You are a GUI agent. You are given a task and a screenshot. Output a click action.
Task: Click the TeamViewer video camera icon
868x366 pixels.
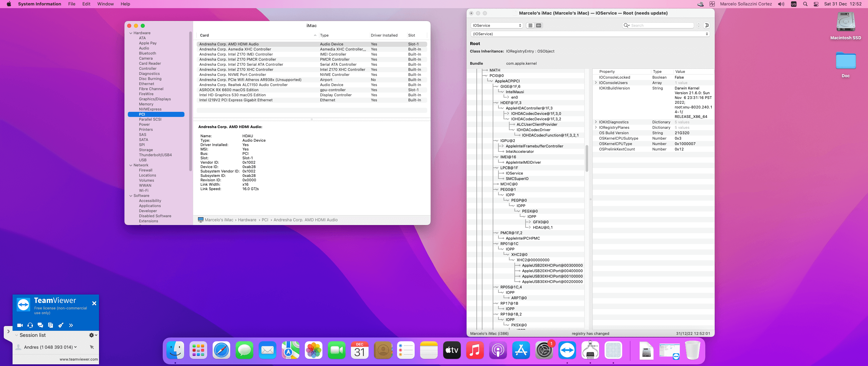[x=20, y=325]
